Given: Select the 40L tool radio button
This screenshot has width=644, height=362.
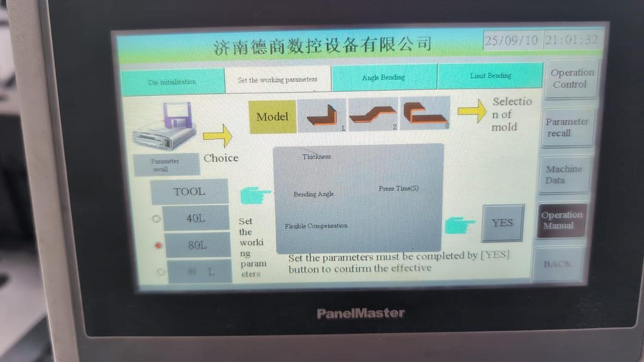Looking at the screenshot, I should (x=156, y=219).
